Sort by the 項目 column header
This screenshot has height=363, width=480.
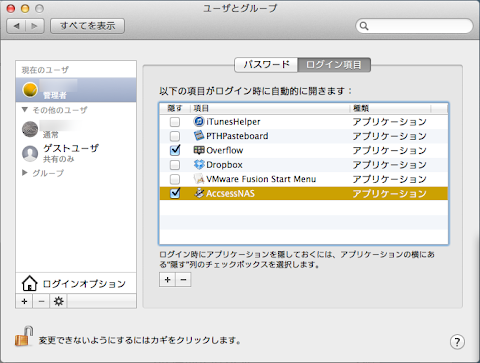click(270, 108)
